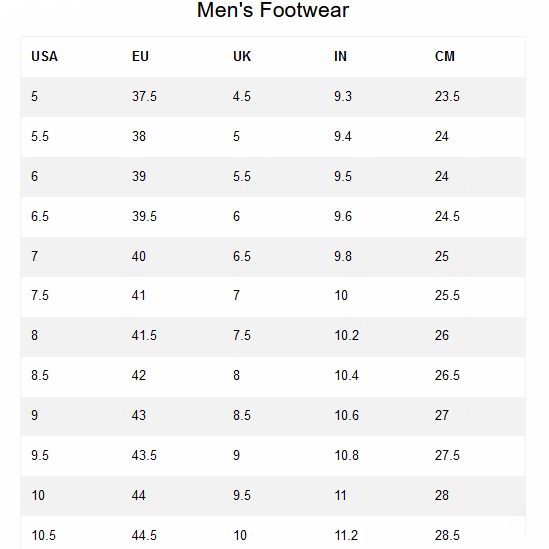Select the IN 10.8 cell
The height and width of the screenshot is (549, 549).
[347, 455]
